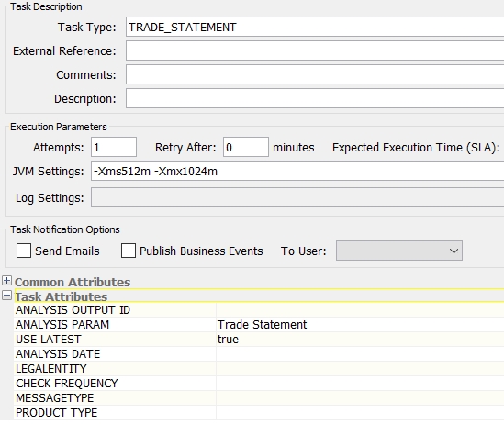Image resolution: width=504 pixels, height=424 pixels.
Task: Click the Task Type input field
Action: (315, 27)
